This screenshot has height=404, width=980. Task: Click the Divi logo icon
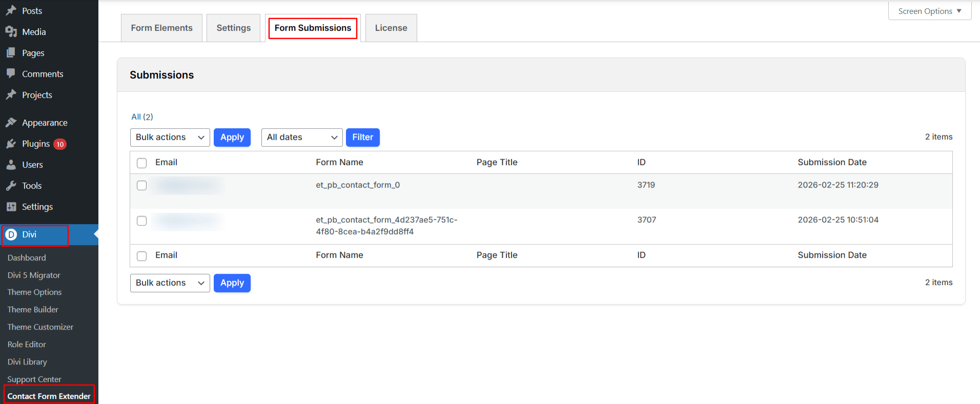click(x=11, y=234)
